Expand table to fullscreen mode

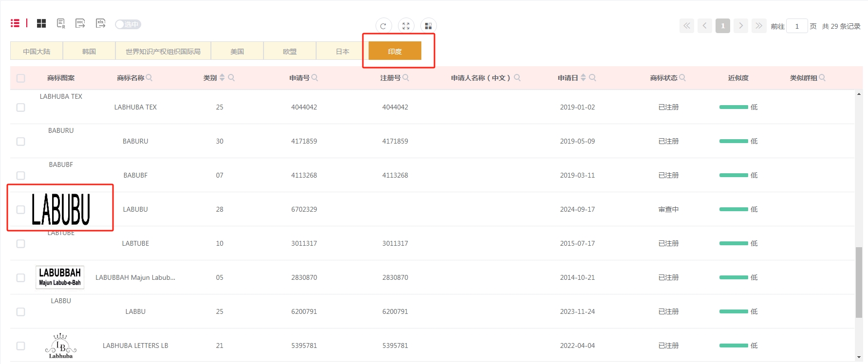[406, 26]
